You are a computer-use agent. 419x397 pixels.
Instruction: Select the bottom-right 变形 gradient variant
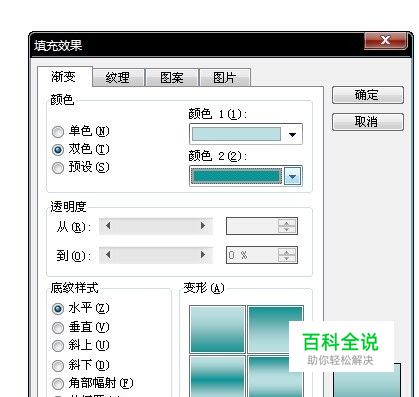[275, 377]
